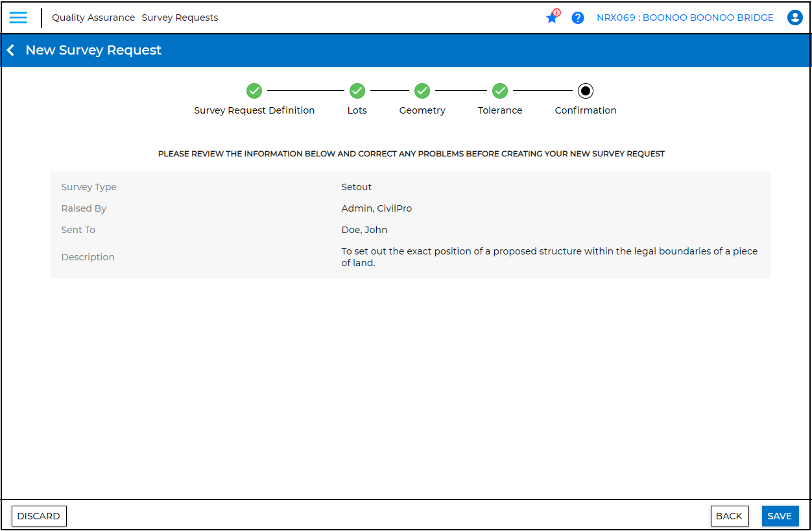Click the favorites star icon
812x531 pixels.
pos(552,18)
